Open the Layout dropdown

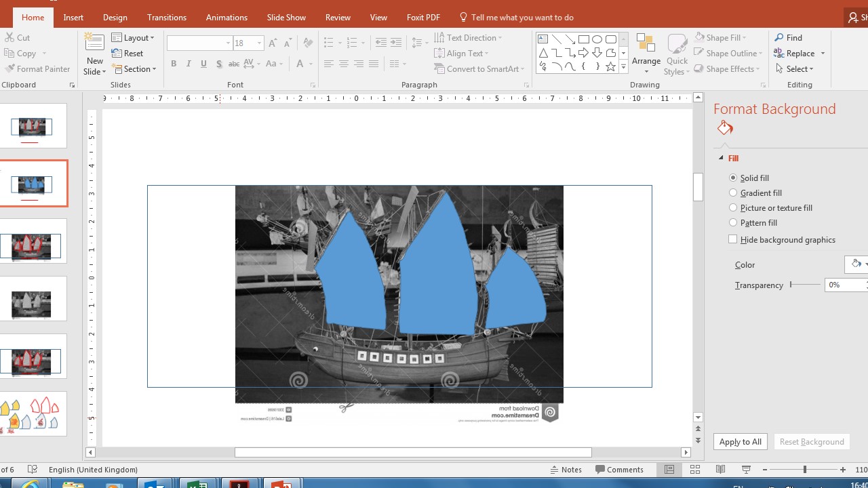click(134, 37)
